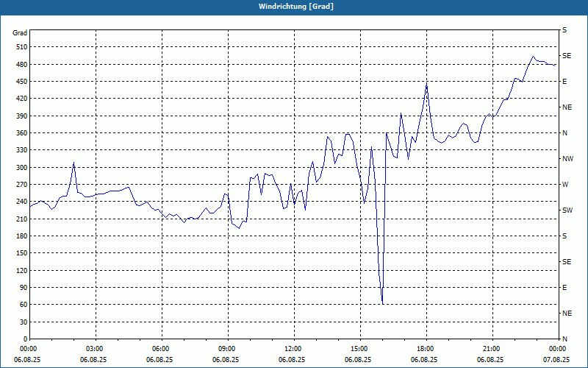The height and width of the screenshot is (368, 588).
Task: Click the E compass label level with 450
Action: pos(564,82)
